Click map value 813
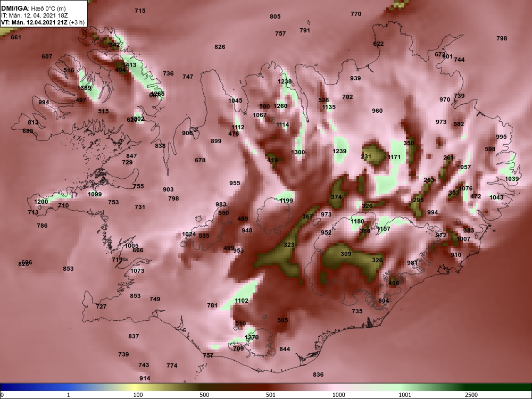This screenshot has height=399, width=532. pyautogui.click(x=33, y=123)
